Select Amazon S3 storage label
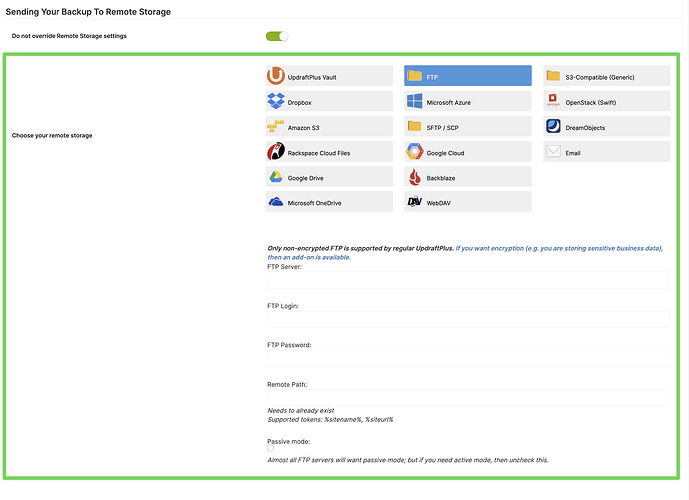The image size is (689, 500). click(304, 128)
